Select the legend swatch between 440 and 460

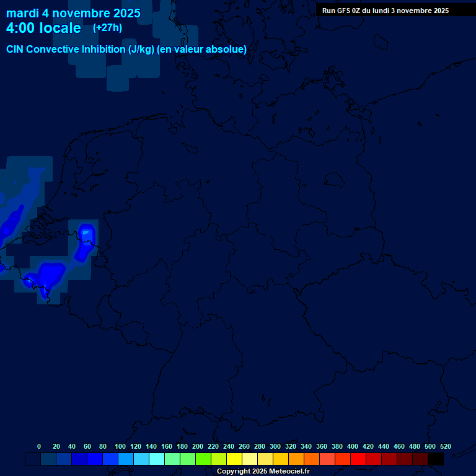389,459
